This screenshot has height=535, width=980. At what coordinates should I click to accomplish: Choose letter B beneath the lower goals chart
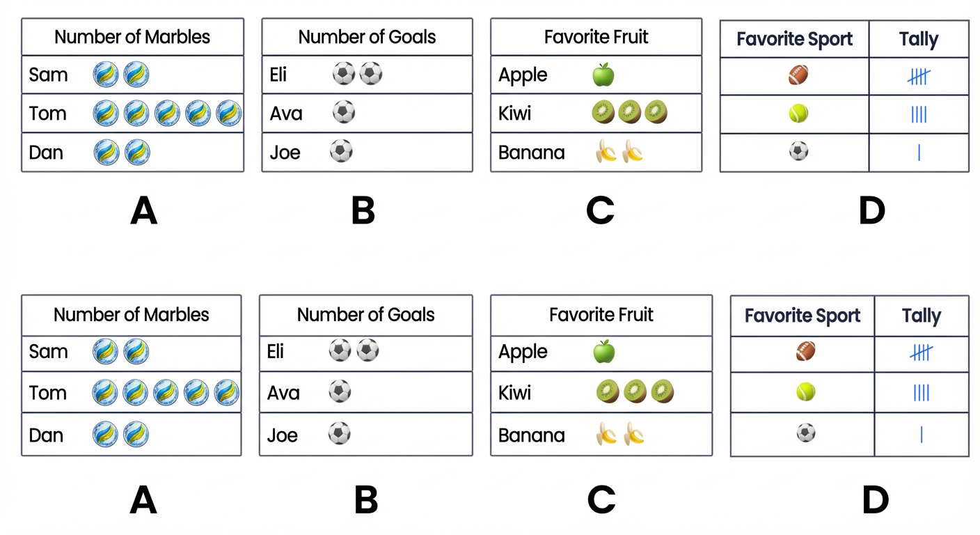click(365, 499)
